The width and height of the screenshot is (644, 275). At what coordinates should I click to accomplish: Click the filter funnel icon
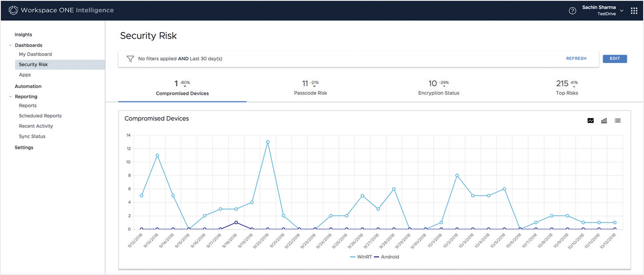point(130,59)
